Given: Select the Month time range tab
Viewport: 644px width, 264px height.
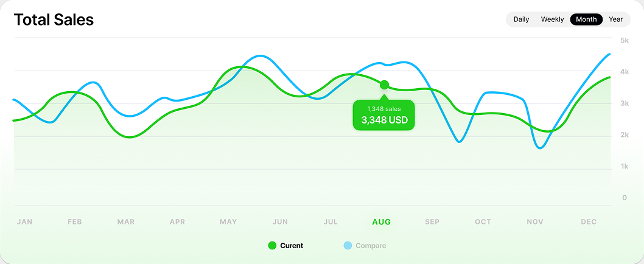Looking at the screenshot, I should pyautogui.click(x=586, y=19).
